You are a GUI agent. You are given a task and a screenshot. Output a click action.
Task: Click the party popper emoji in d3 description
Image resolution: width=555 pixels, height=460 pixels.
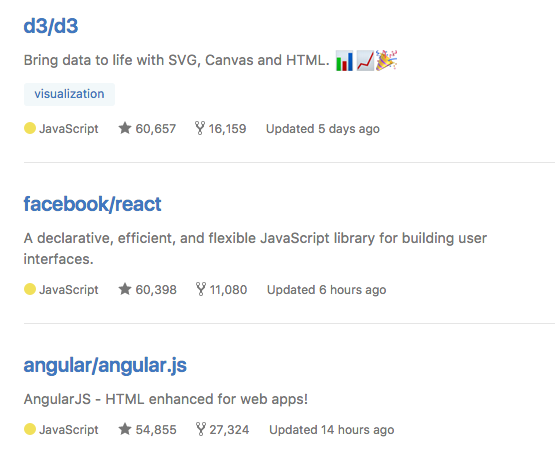coord(386,60)
